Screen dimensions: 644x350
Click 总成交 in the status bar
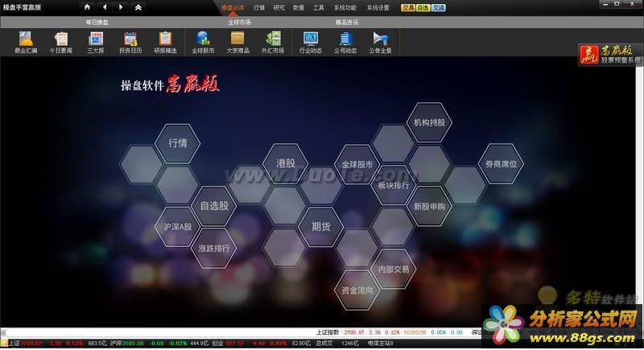324,343
